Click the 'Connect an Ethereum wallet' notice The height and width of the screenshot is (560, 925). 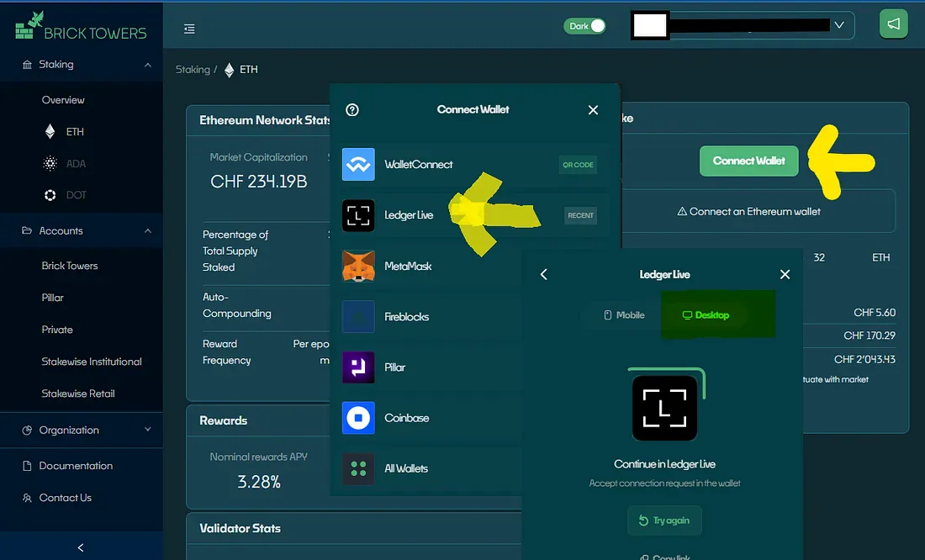point(748,211)
